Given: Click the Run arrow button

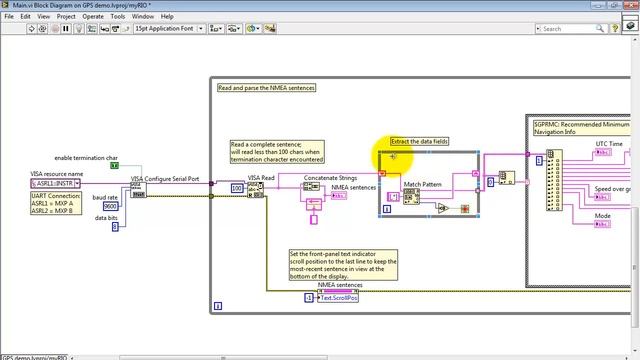Looking at the screenshot, I should (31, 29).
